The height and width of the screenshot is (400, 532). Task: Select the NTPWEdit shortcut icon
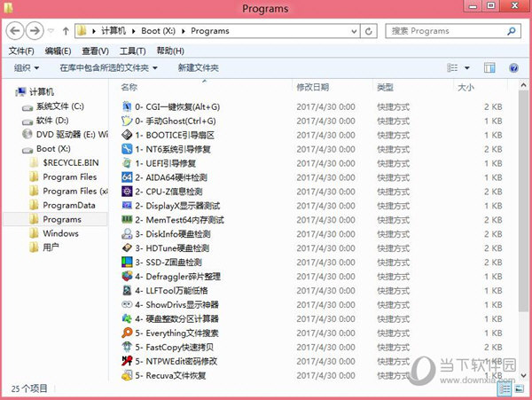127,361
